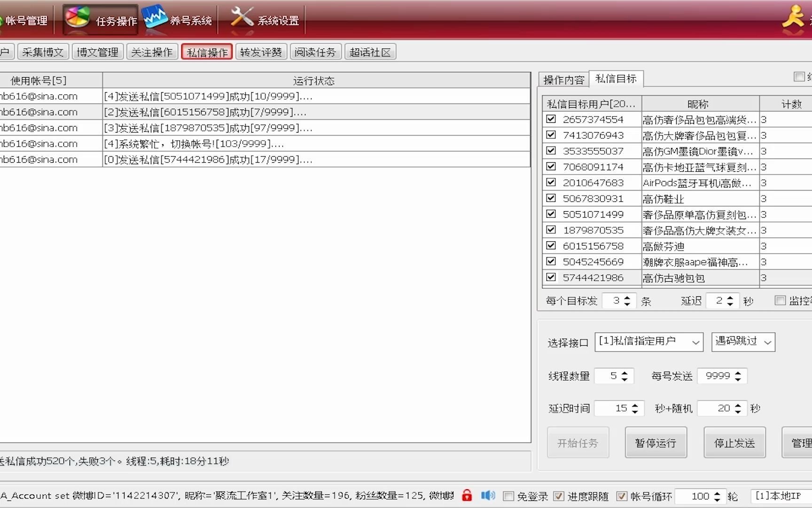Switch to 操作内容 panel tab
Screen dimensions: 812x508
[563, 79]
